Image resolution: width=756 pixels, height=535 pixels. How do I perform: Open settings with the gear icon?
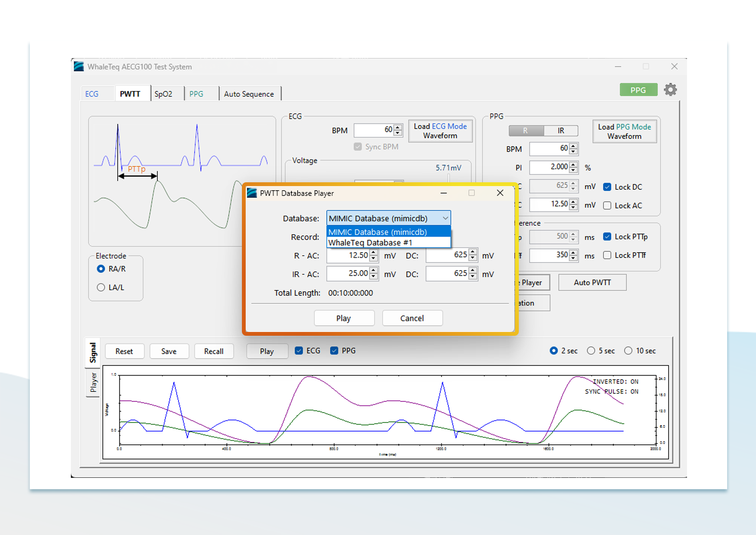point(670,90)
